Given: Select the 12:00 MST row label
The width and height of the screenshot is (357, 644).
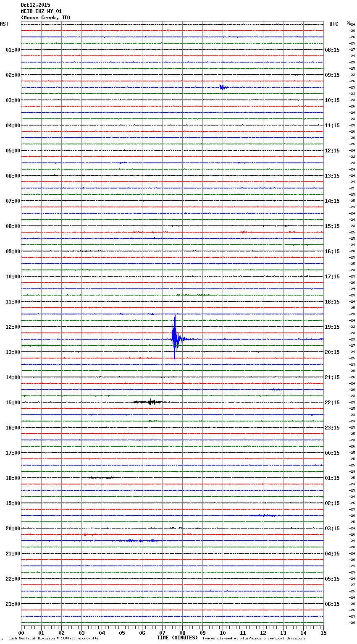Looking at the screenshot, I should 13,327.
